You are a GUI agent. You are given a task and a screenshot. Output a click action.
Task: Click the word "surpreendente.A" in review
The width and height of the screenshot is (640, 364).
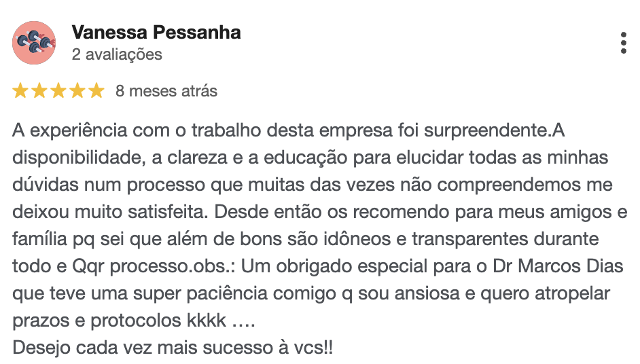495,131
